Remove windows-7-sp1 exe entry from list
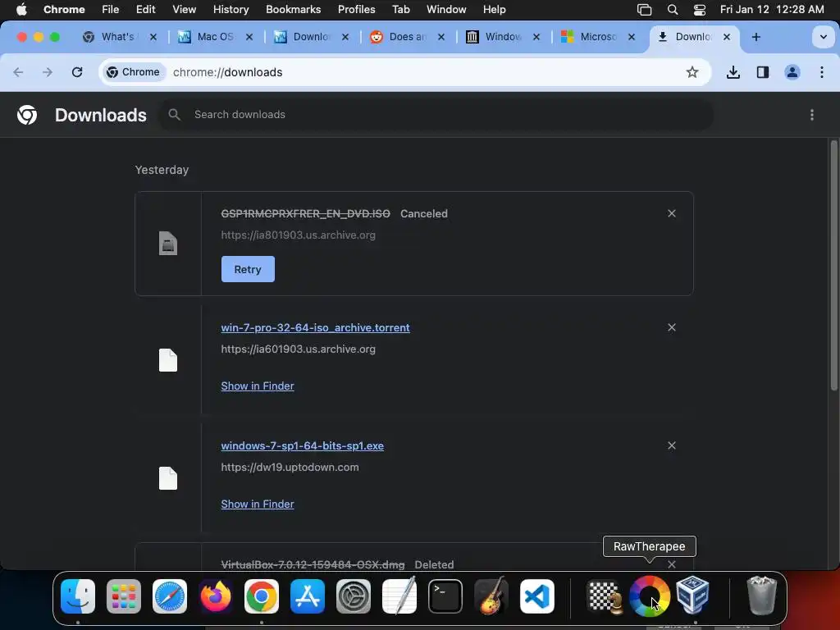840x630 pixels. click(x=672, y=445)
